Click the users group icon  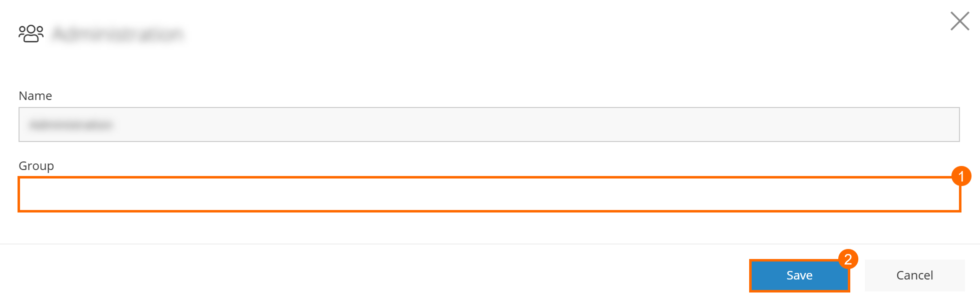pos(31,33)
